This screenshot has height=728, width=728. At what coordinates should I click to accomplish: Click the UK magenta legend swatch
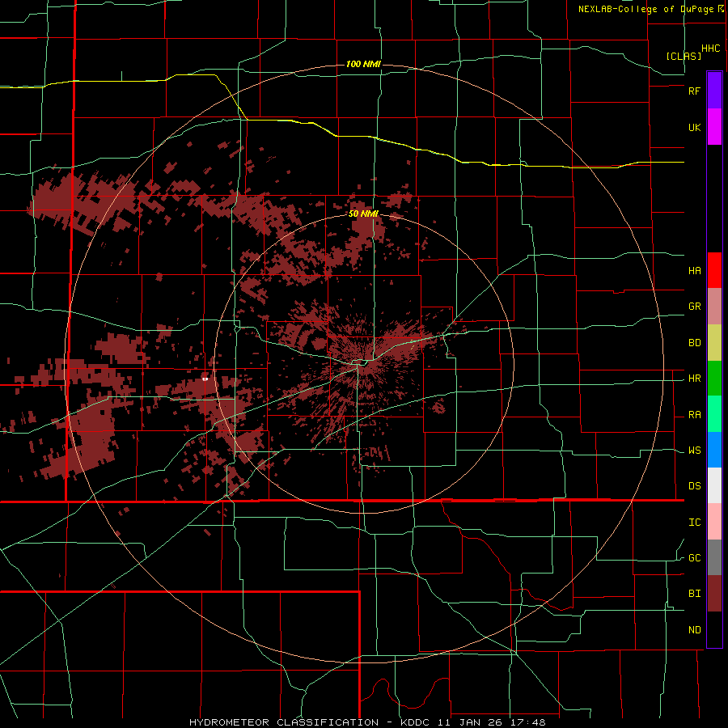click(x=714, y=127)
